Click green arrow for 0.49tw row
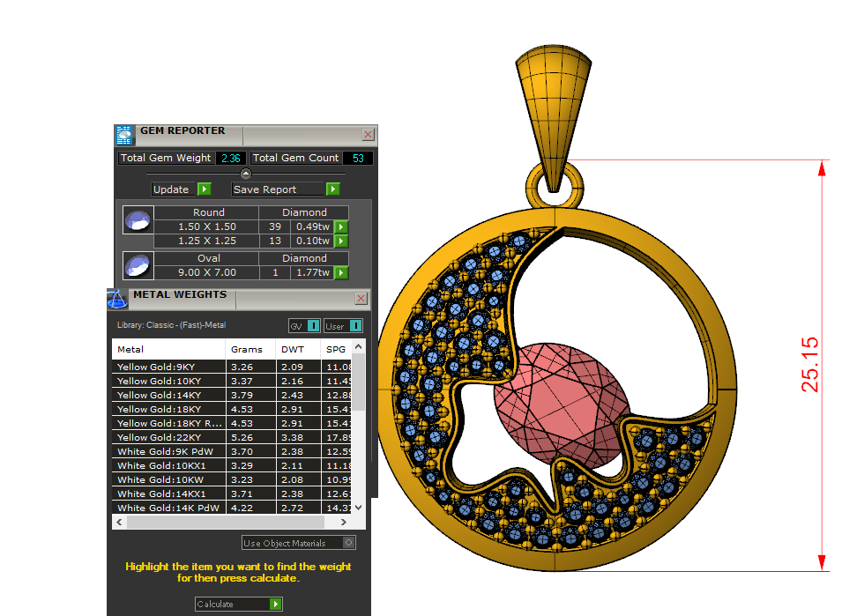Screen dimensions: 864x616 341,227
